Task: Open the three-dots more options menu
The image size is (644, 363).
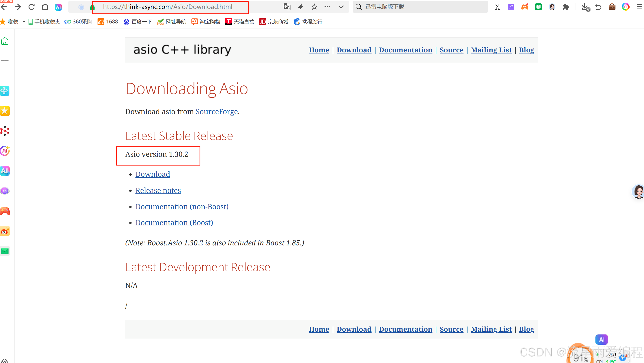Action: (x=327, y=7)
